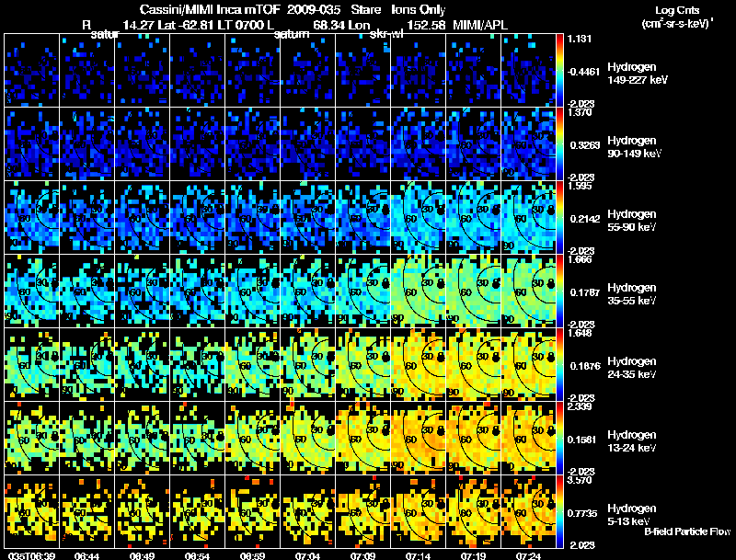Screen dimensions: 736x560
Task: Open the 90-149 keV panel at 07:19
Action: [x=473, y=144]
